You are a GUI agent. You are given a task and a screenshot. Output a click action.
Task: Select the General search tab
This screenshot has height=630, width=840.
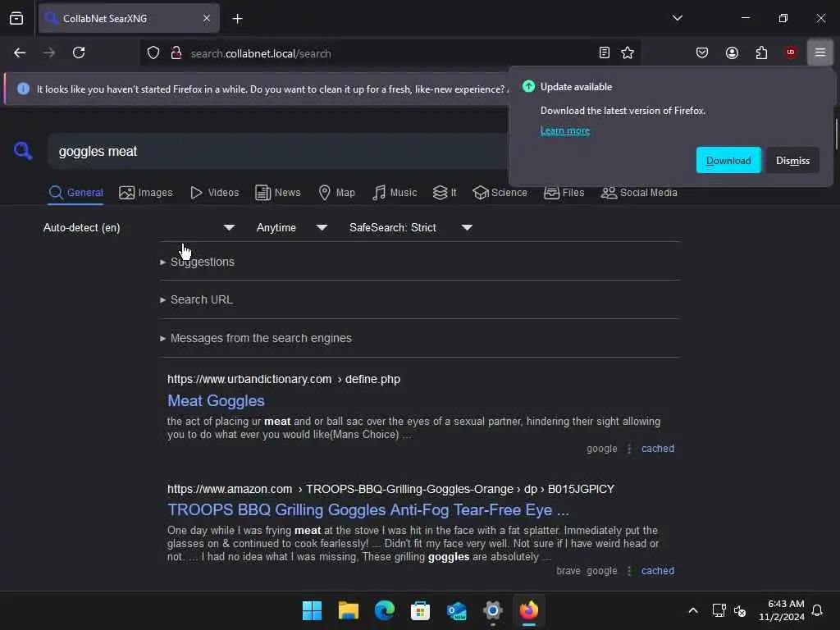(75, 192)
